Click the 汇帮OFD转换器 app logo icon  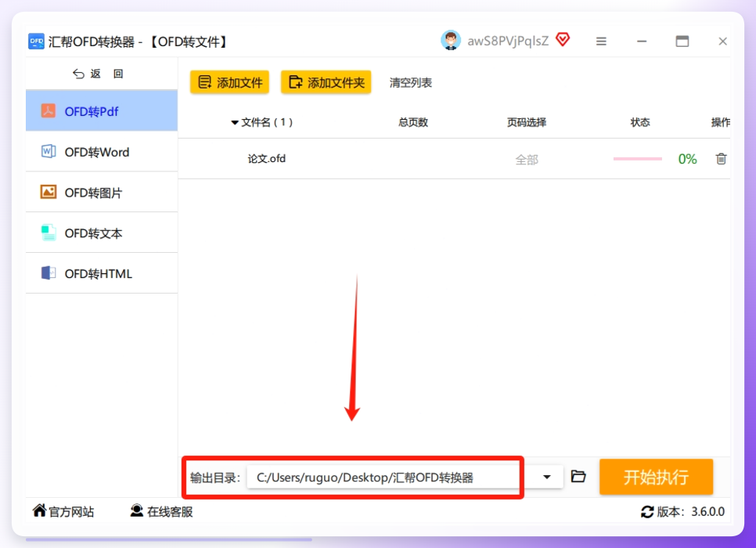36,41
